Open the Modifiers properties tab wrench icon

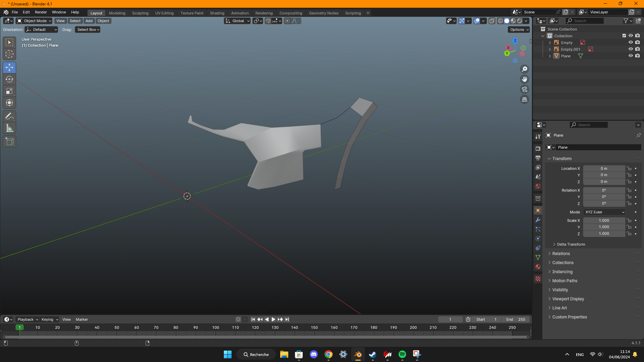click(538, 220)
